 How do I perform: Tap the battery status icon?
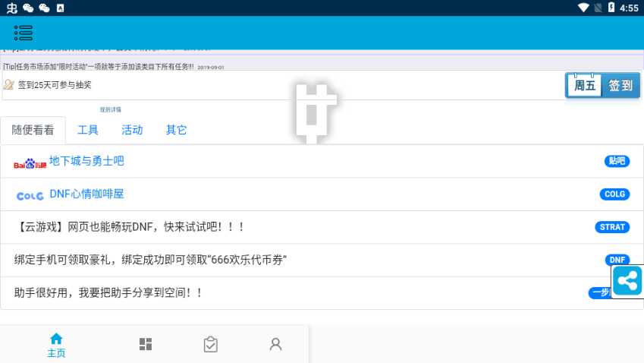click(x=611, y=8)
